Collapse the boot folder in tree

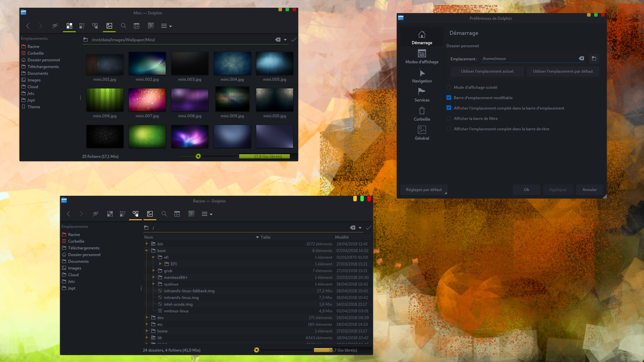pos(147,251)
